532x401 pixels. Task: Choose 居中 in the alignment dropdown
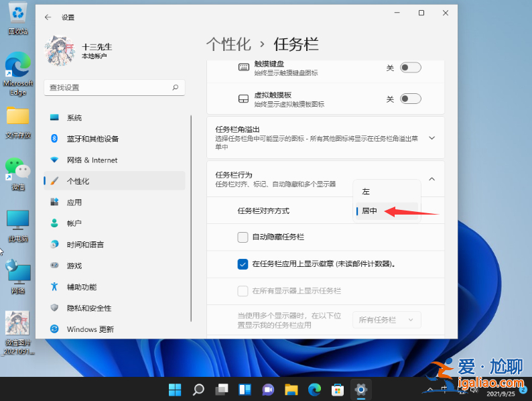387,211
